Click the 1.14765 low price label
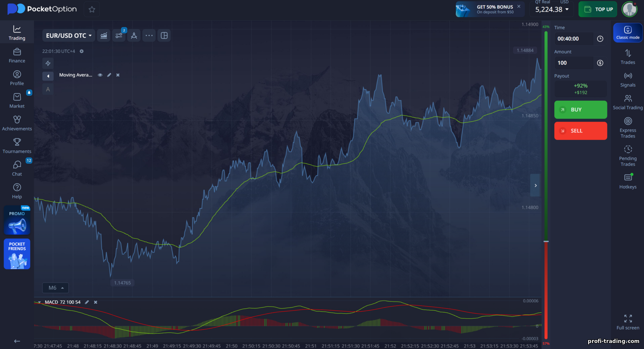644x349 pixels. tap(122, 283)
